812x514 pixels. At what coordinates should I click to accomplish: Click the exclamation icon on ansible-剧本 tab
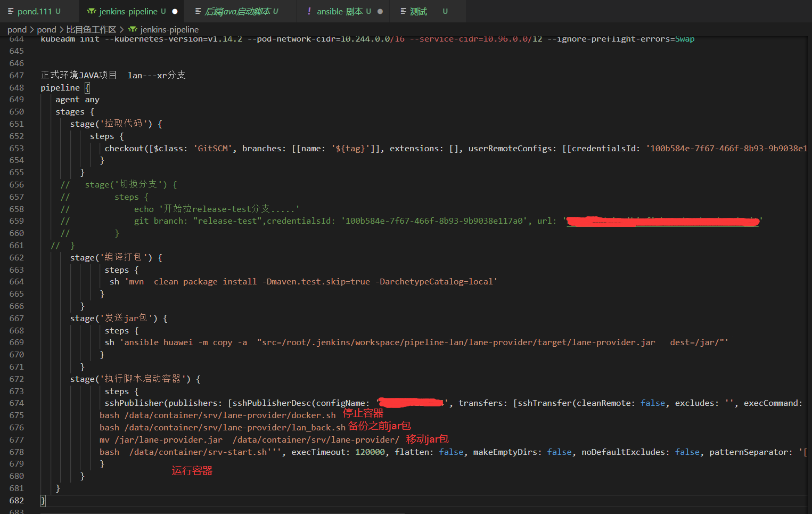309,11
